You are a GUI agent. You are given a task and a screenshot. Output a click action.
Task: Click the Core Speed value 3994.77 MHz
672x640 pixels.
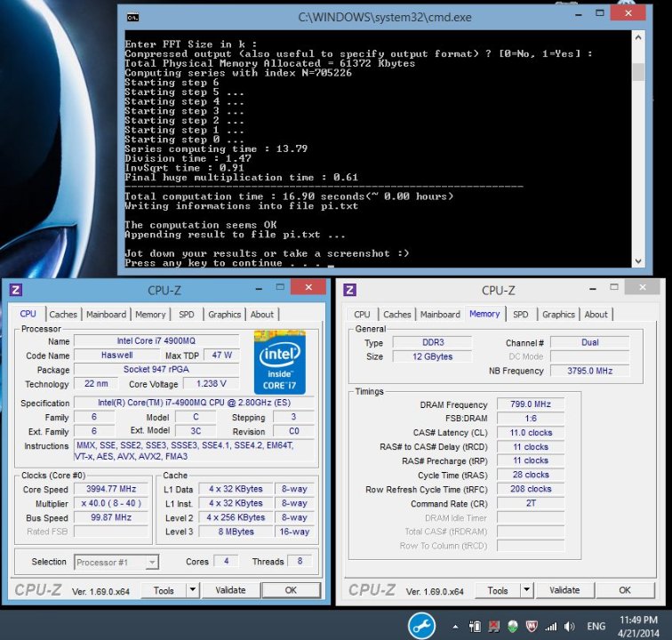[111, 489]
